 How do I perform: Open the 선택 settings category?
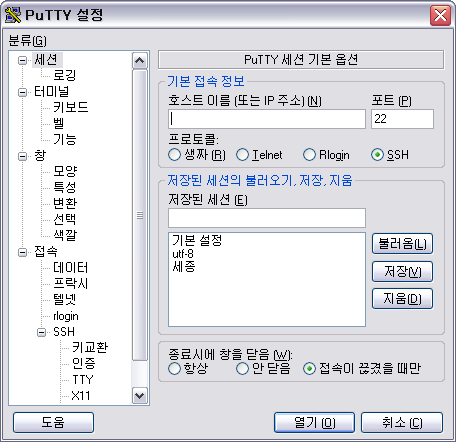65,219
